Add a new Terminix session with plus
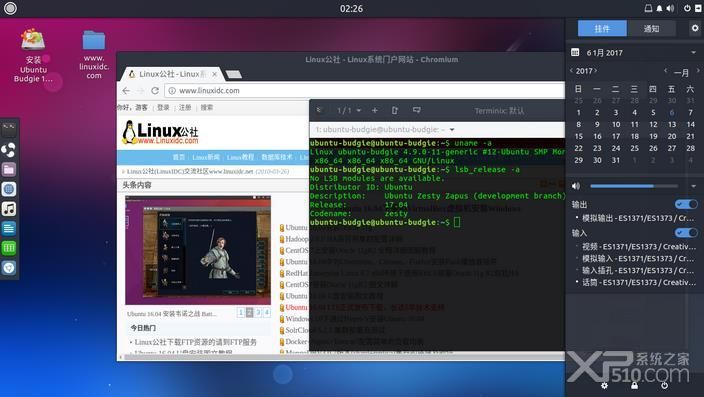Viewport: 704px width, 397px height. coord(375,110)
